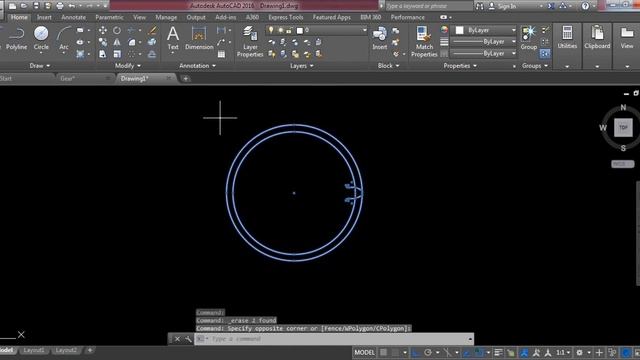
Task: Switch to Layout2 tab
Action: (x=66, y=350)
